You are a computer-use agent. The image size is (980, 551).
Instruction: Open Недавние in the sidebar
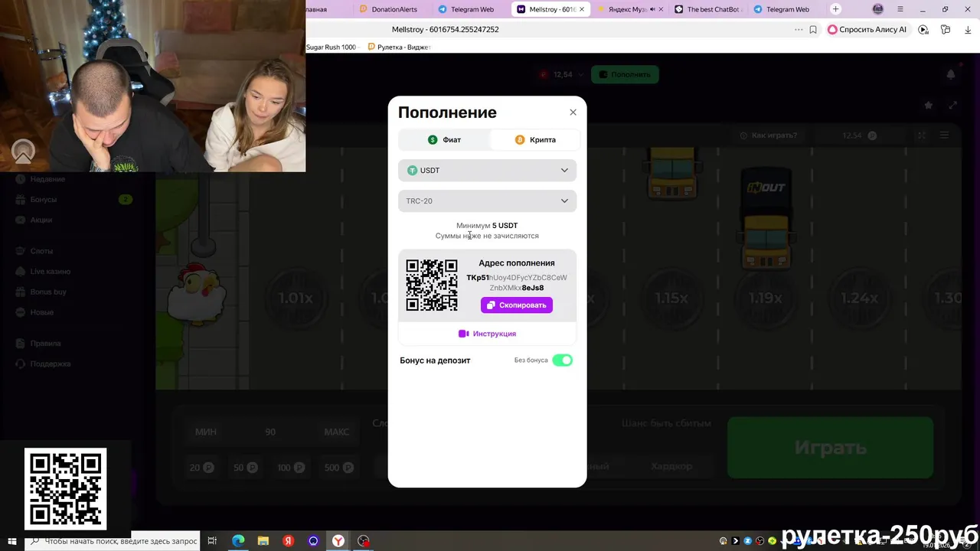point(47,179)
